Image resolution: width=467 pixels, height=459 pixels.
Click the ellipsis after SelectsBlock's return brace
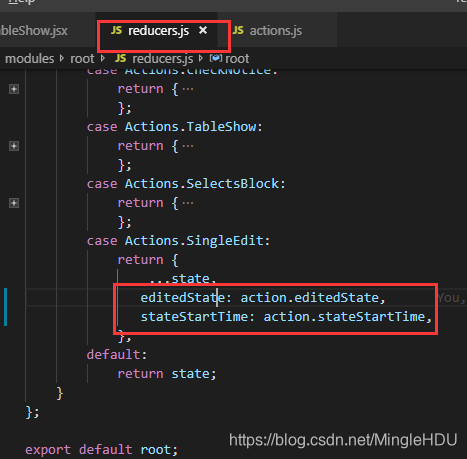pos(188,203)
